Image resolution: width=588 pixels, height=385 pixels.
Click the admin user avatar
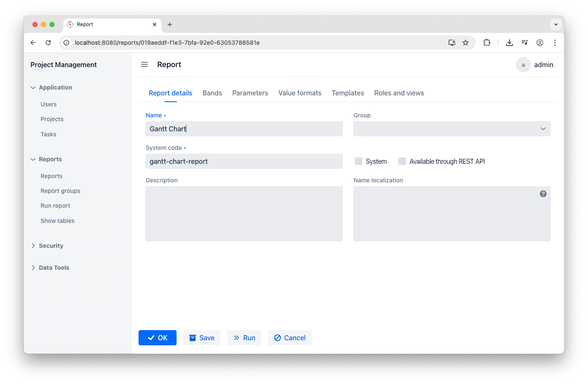point(523,65)
